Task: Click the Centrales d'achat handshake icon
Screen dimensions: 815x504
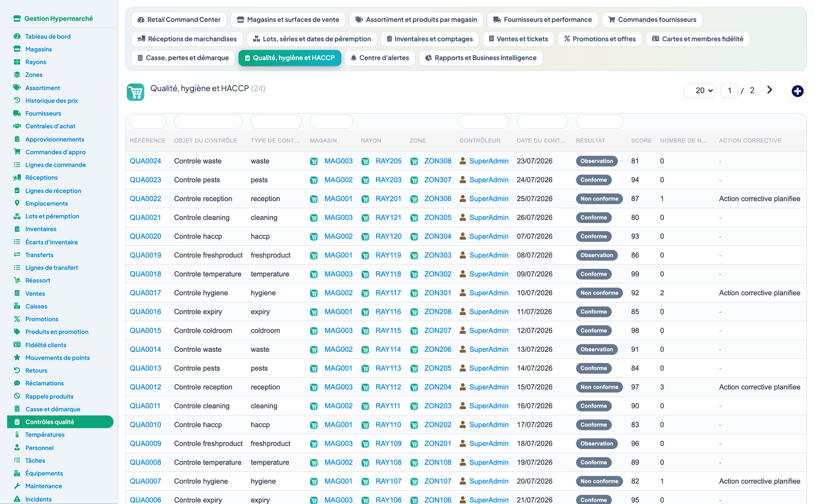Action: [x=17, y=126]
